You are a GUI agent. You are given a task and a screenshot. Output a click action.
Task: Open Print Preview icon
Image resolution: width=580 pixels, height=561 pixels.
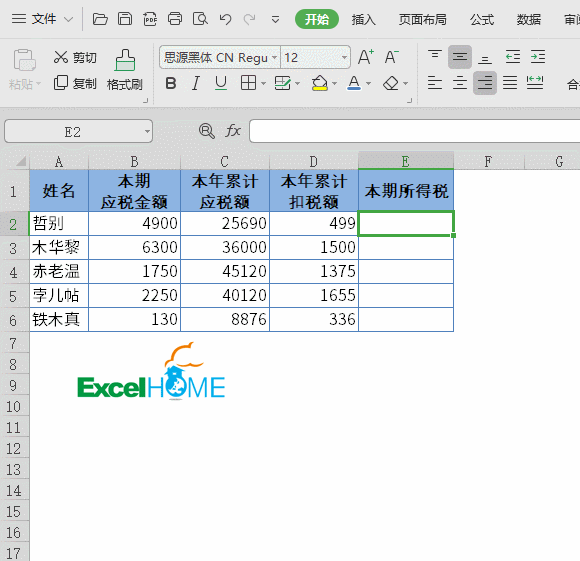tap(200, 19)
